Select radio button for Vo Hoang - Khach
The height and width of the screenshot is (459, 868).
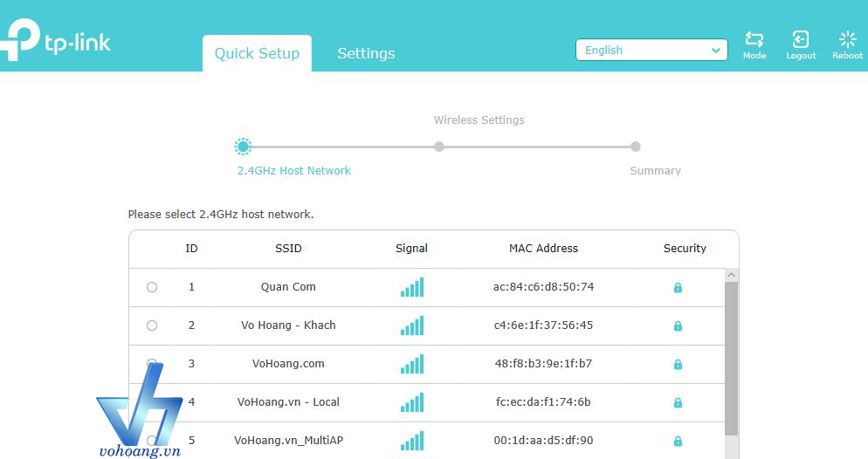click(152, 325)
